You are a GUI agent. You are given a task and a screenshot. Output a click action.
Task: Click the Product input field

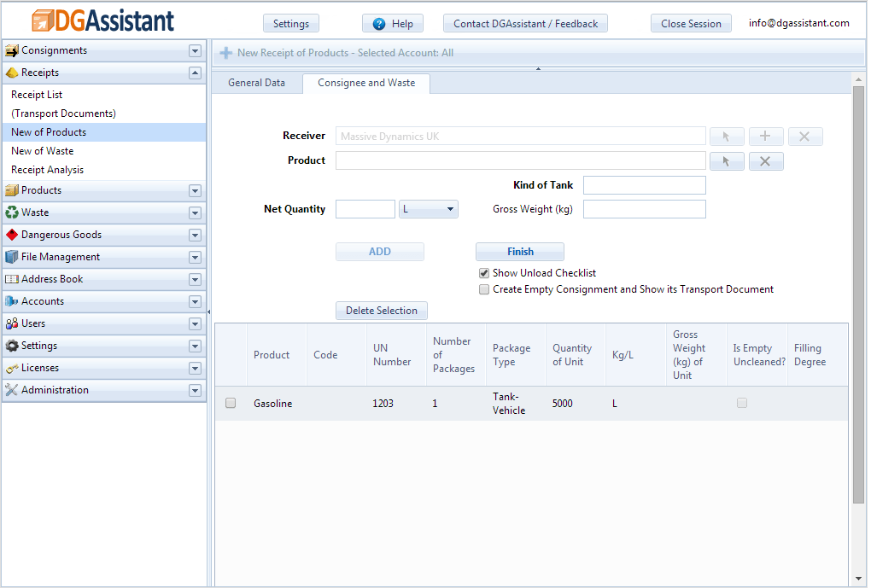[521, 161]
